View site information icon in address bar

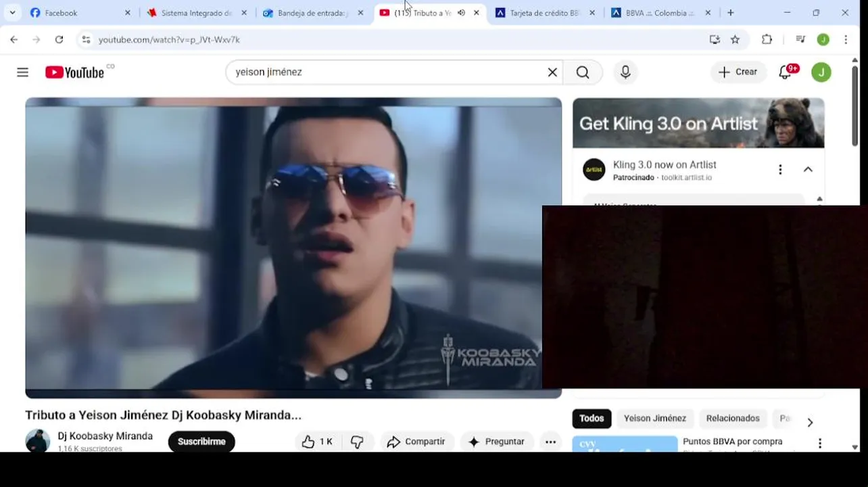point(86,40)
